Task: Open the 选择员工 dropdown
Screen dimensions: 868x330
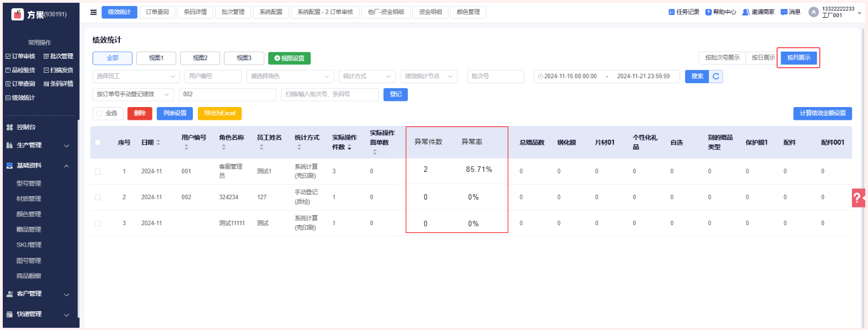Action: tap(136, 77)
